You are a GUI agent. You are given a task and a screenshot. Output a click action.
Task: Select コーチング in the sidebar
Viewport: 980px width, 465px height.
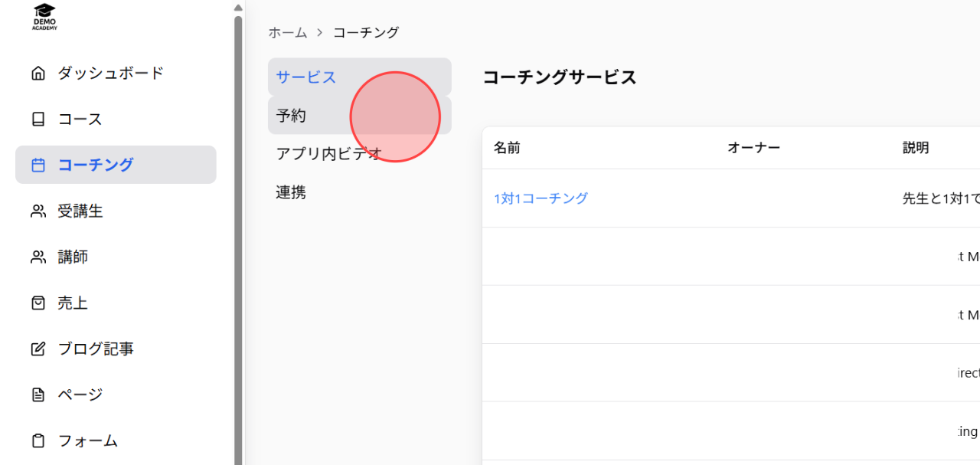coord(116,165)
